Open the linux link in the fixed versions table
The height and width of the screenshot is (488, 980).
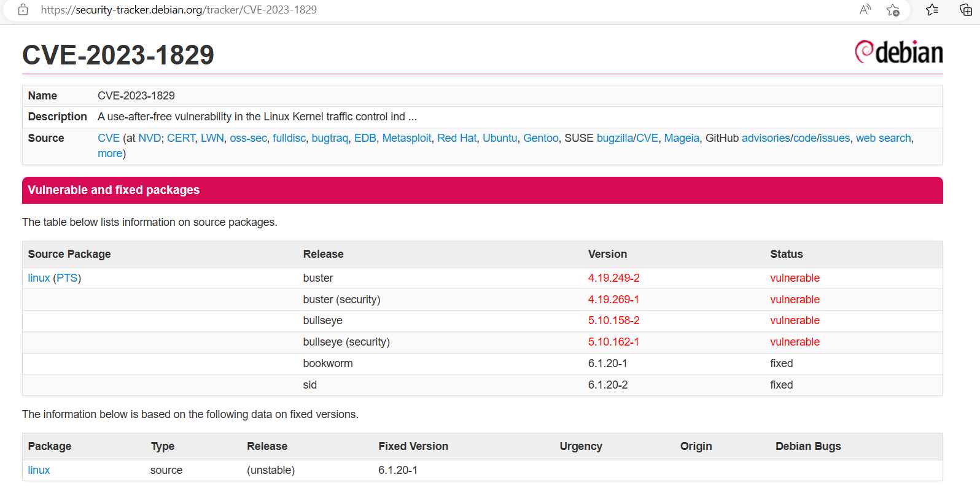(39, 470)
